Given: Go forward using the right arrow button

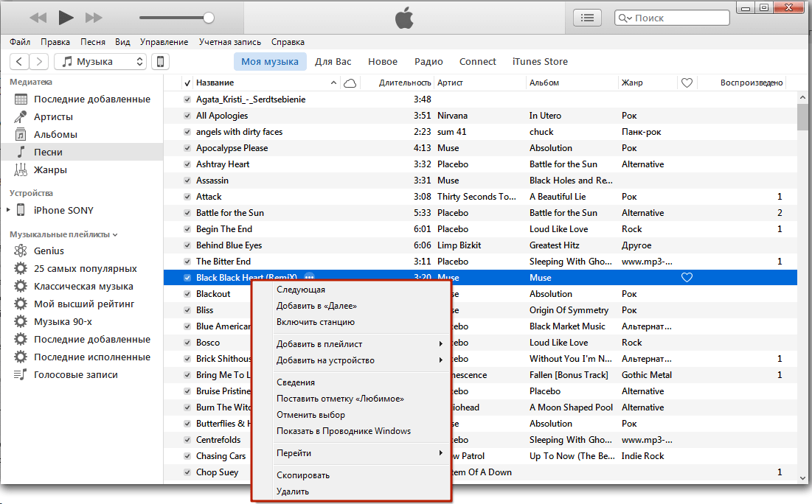Looking at the screenshot, I should 39,62.
